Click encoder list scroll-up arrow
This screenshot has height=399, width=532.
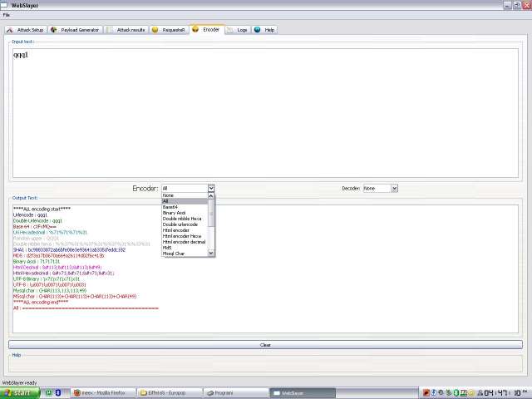coord(211,196)
